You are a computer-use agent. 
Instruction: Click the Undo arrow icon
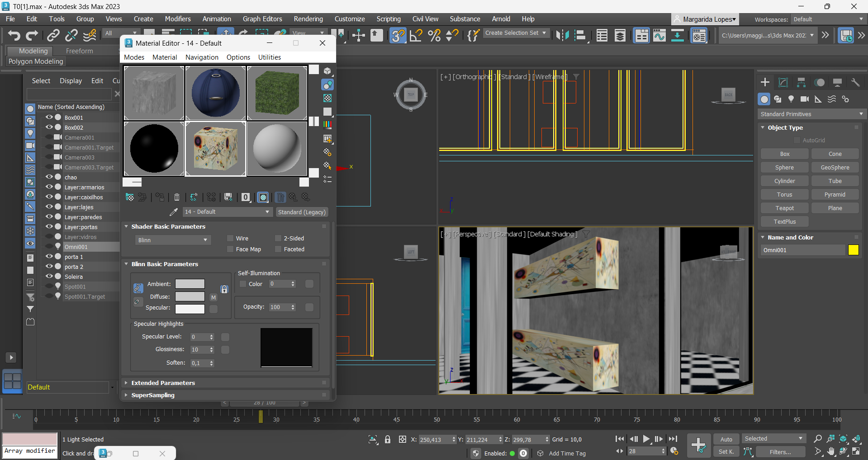(14, 35)
